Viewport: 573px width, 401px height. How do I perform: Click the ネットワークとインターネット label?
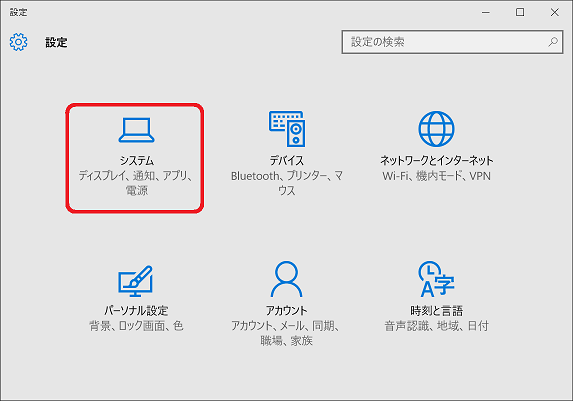click(436, 160)
